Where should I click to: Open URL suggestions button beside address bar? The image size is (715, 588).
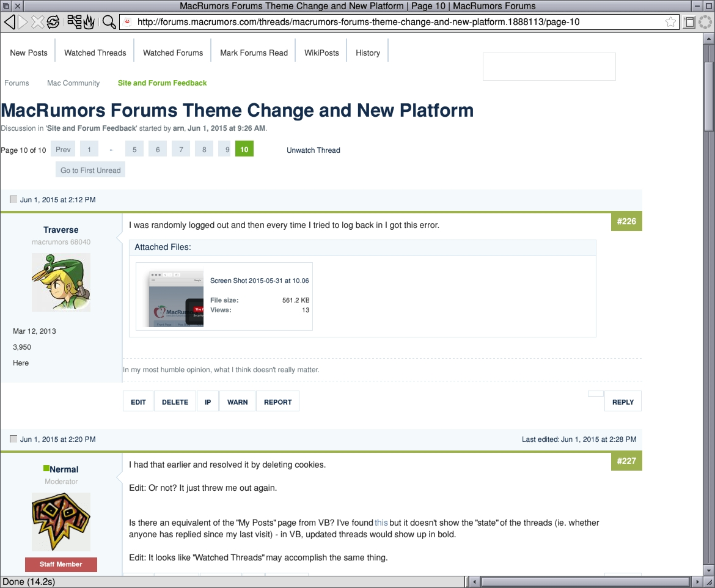[x=689, y=22]
